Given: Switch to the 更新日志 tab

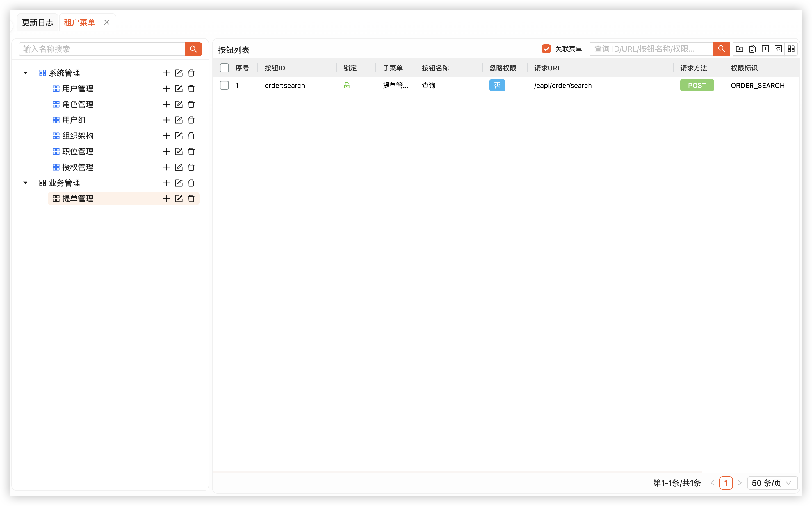Looking at the screenshot, I should tap(38, 22).
